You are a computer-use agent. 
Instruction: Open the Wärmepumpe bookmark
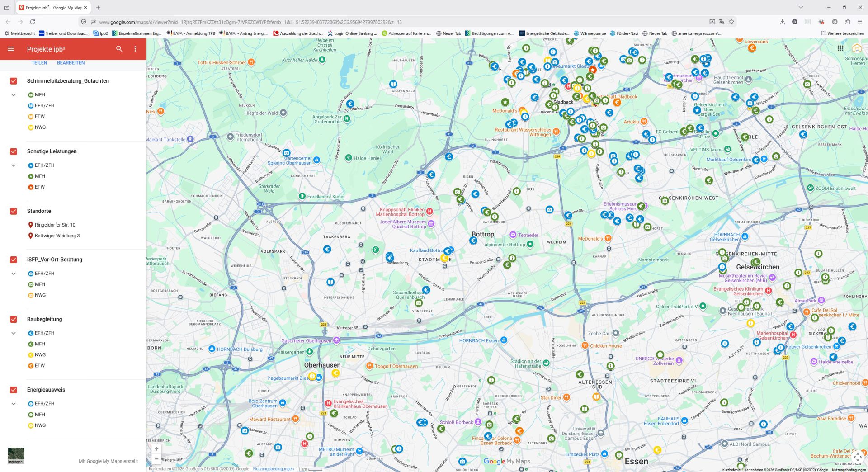click(x=590, y=33)
